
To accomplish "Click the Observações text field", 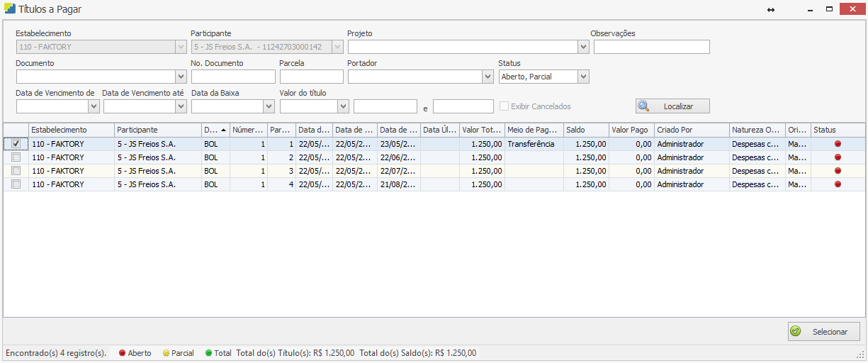I will pyautogui.click(x=651, y=48).
